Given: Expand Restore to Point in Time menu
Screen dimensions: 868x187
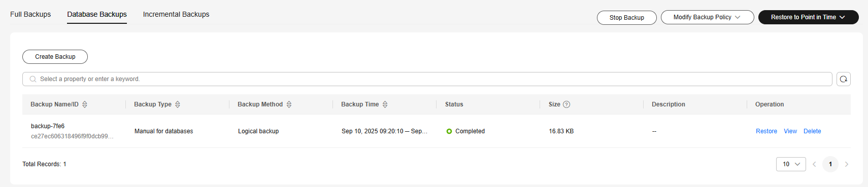Looking at the screenshot, I should click(808, 17).
